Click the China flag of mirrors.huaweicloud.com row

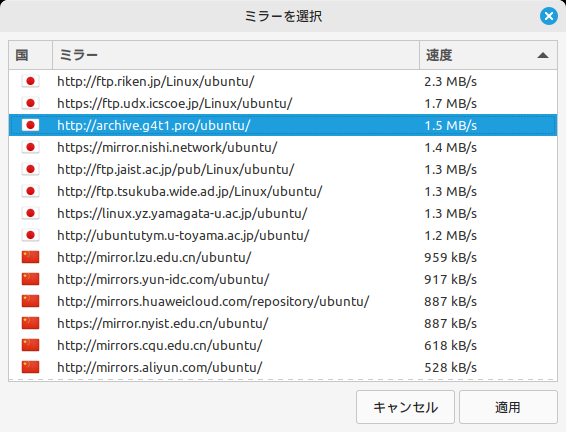coord(30,301)
